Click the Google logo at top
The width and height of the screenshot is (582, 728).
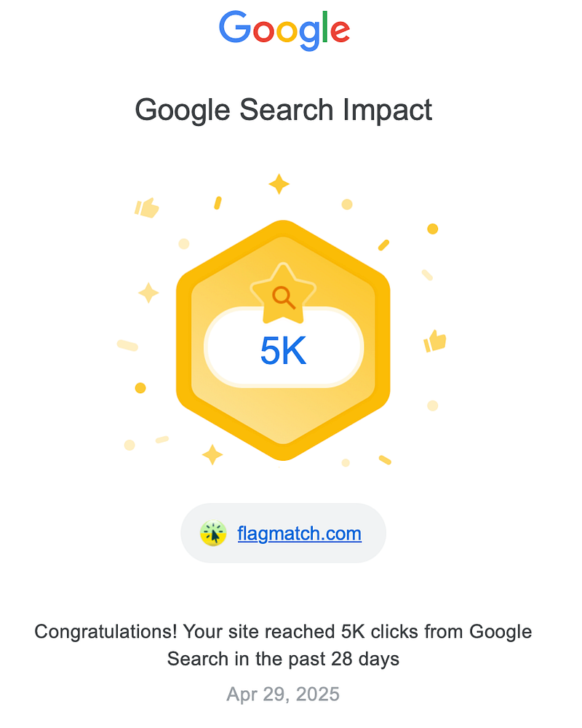(x=284, y=30)
